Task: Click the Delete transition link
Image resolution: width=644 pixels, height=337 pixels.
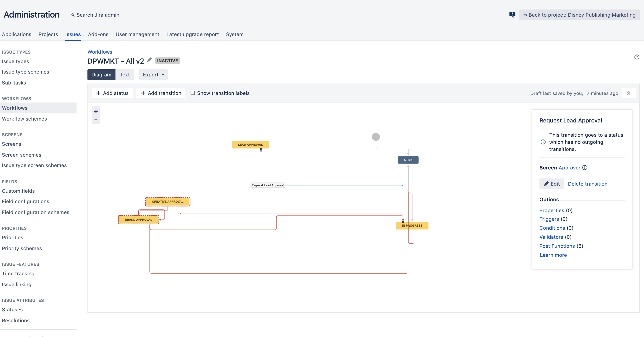Action: coord(587,184)
